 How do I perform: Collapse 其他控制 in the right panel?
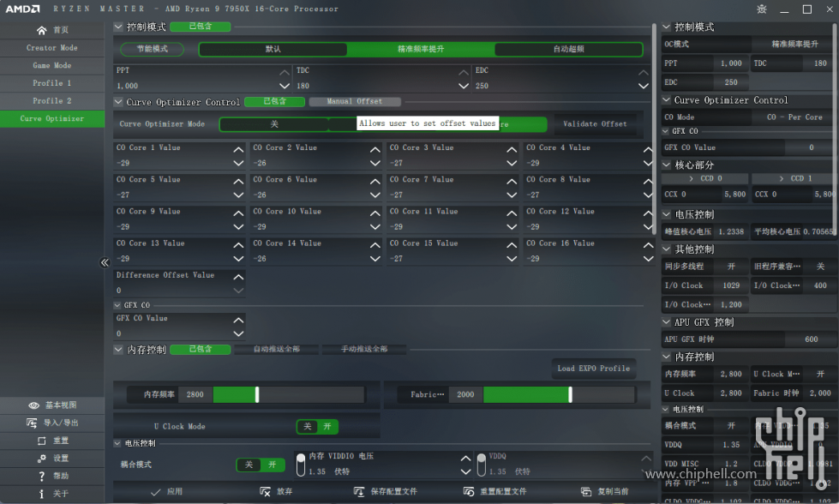tap(666, 249)
